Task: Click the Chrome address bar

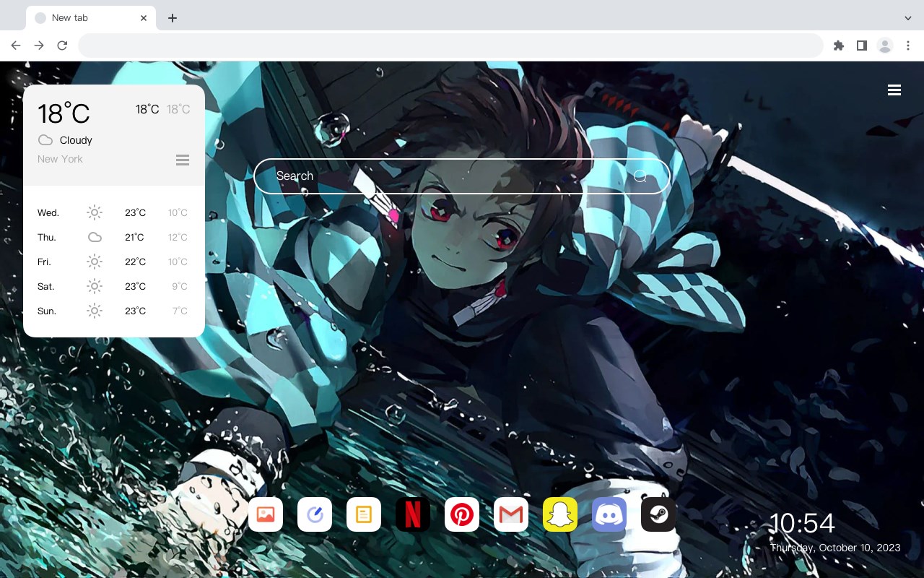Action: (x=450, y=46)
